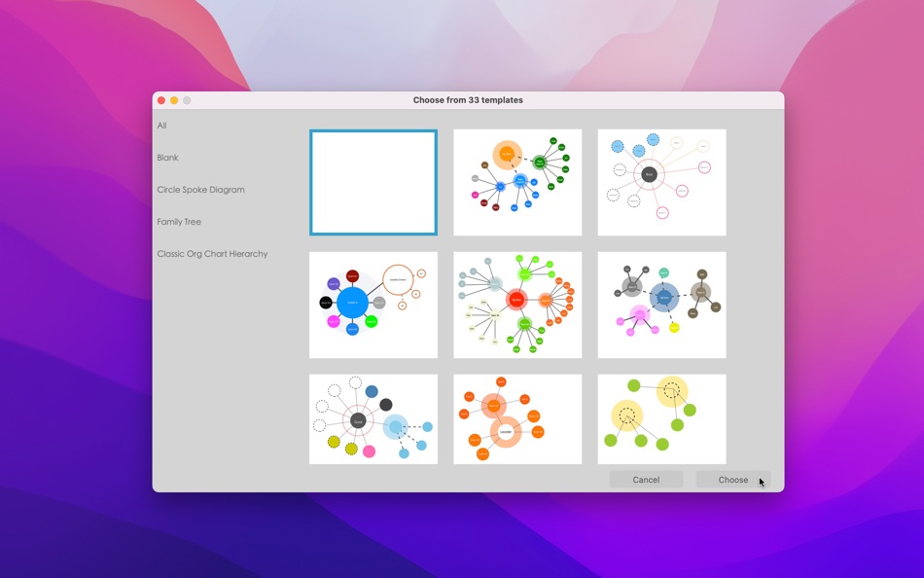The image size is (924, 578).
Task: Select the All templates category
Action: (161, 125)
